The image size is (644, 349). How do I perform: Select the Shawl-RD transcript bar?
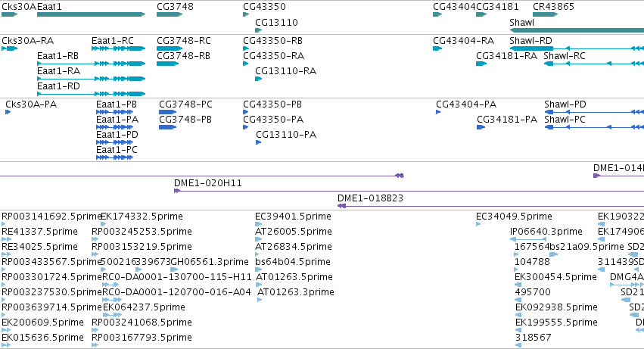tap(530, 48)
